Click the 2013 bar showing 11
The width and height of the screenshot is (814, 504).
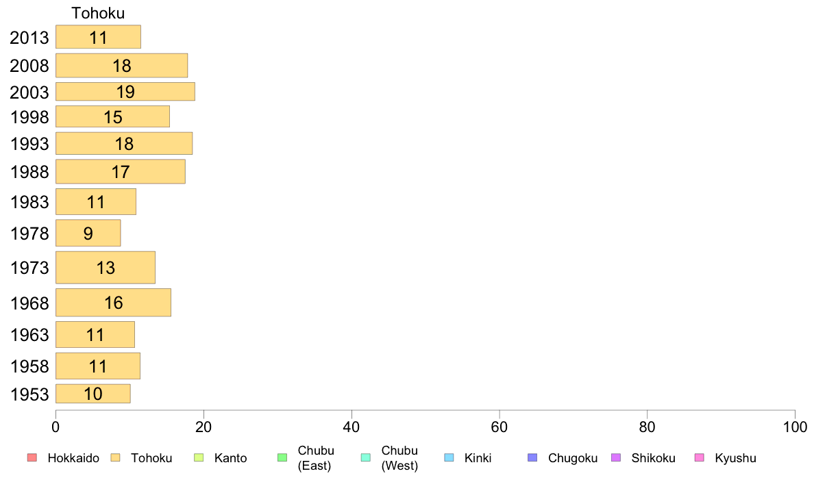click(98, 37)
